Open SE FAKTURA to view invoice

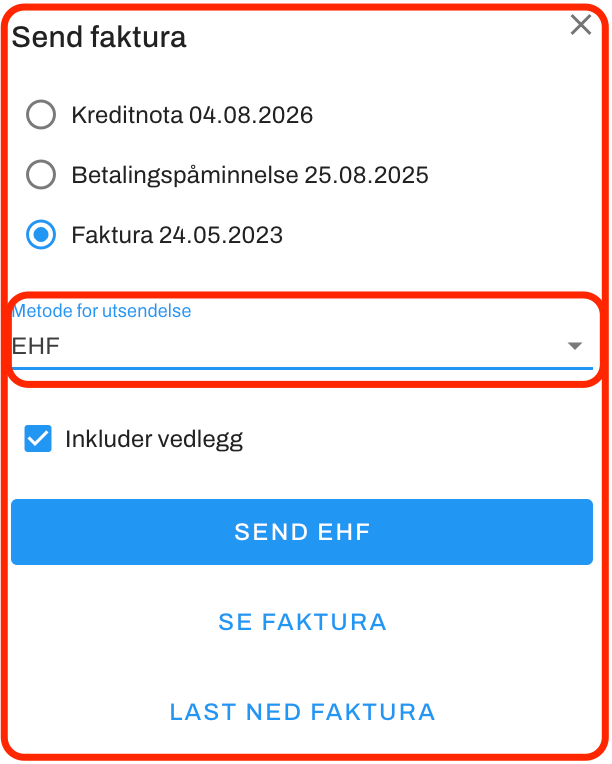302,622
